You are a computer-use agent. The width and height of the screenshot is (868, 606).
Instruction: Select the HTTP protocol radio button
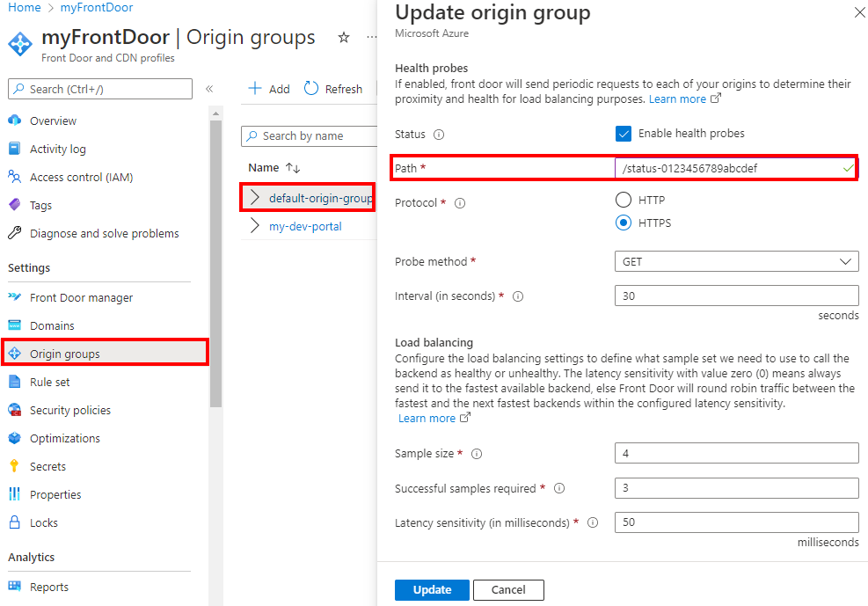point(624,200)
